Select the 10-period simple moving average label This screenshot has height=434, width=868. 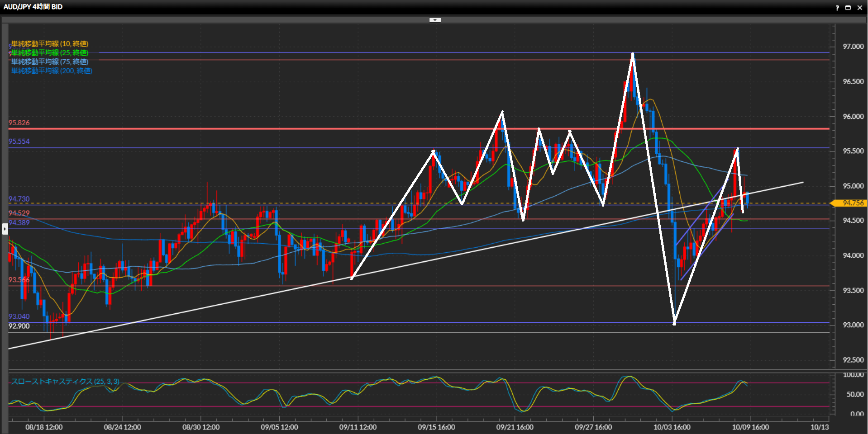[x=50, y=44]
